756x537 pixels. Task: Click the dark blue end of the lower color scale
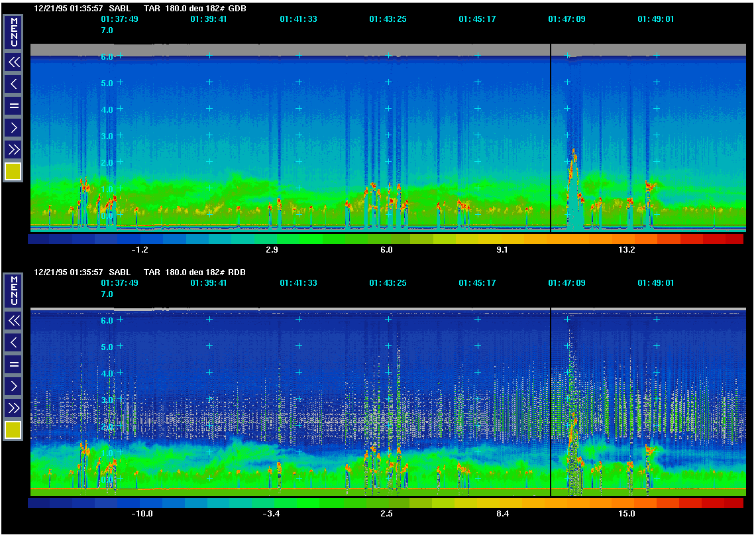point(38,503)
